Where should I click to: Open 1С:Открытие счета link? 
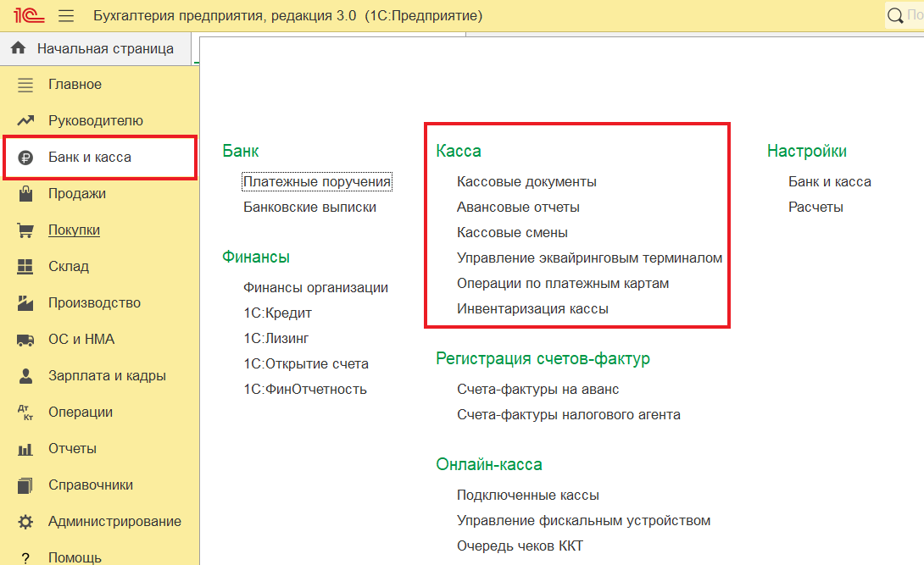pyautogui.click(x=306, y=363)
